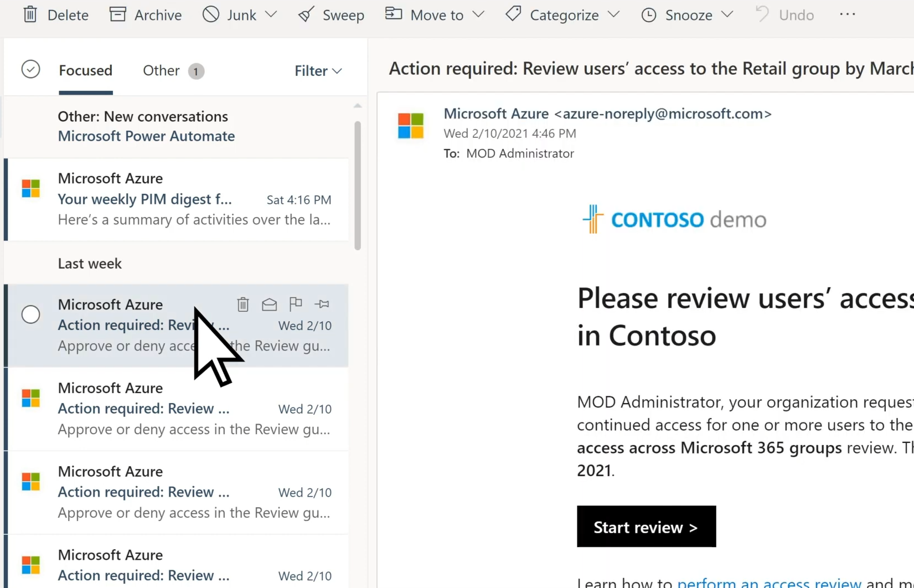The image size is (914, 588).
Task: Expand the Move to dropdown arrow
Action: [x=479, y=14]
